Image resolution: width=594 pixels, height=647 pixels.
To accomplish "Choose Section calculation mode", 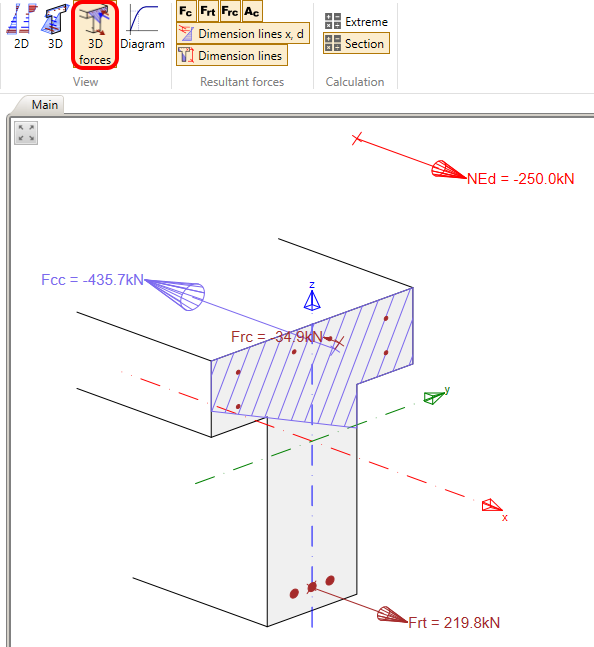I will click(356, 43).
